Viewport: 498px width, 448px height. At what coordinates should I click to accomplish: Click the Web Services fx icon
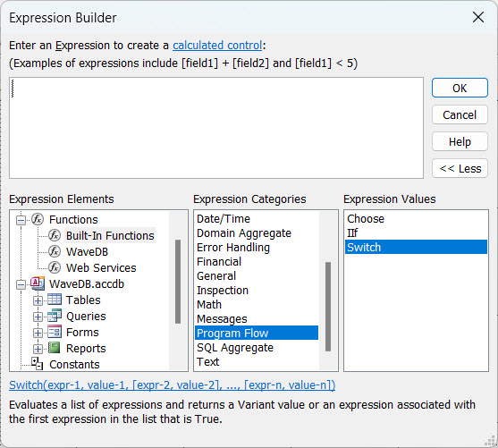tap(55, 267)
